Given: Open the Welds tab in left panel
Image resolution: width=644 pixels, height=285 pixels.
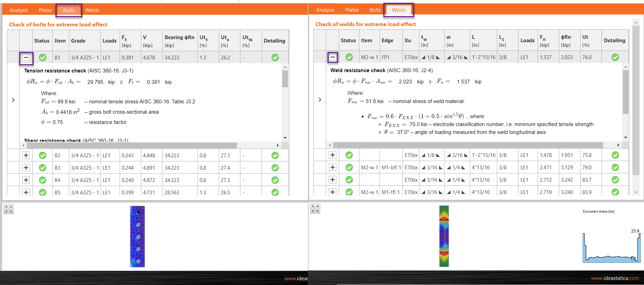Looking at the screenshot, I should [x=92, y=10].
